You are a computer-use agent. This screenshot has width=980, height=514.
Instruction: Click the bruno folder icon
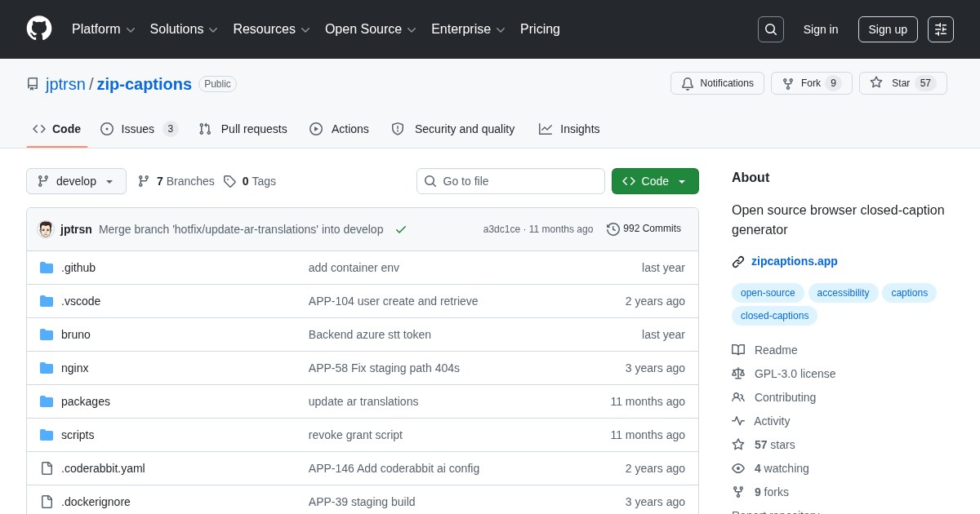pos(47,335)
